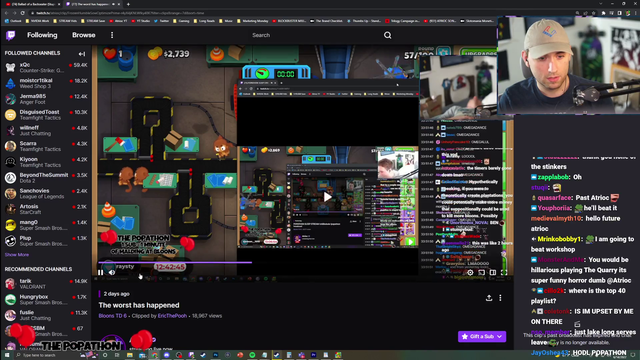Screen dimensions: 640x360
Task: Open File Explorer from the taskbar
Action: [130, 355]
